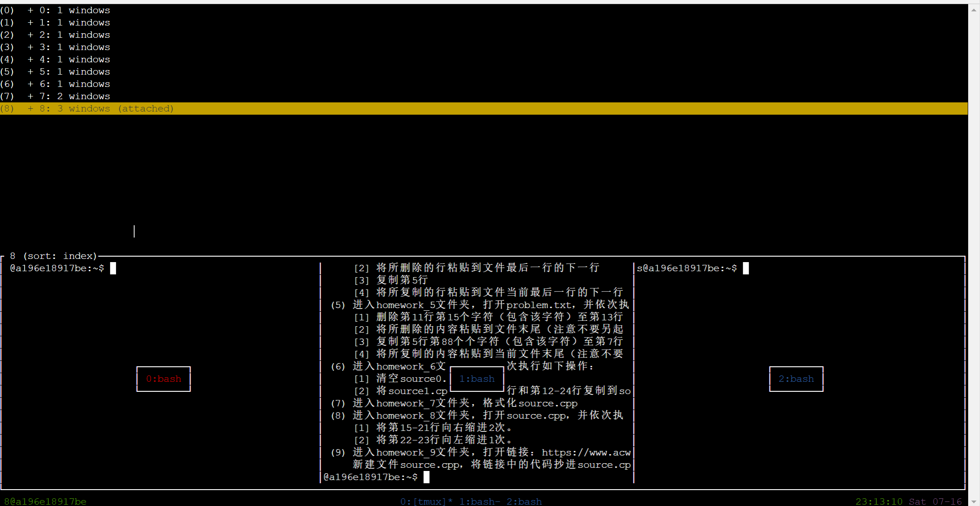Expand session 7 with 2 windows
980x506 pixels.
(30, 96)
